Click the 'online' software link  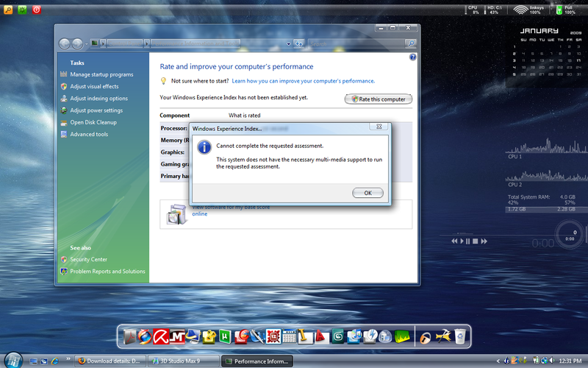[x=199, y=213]
